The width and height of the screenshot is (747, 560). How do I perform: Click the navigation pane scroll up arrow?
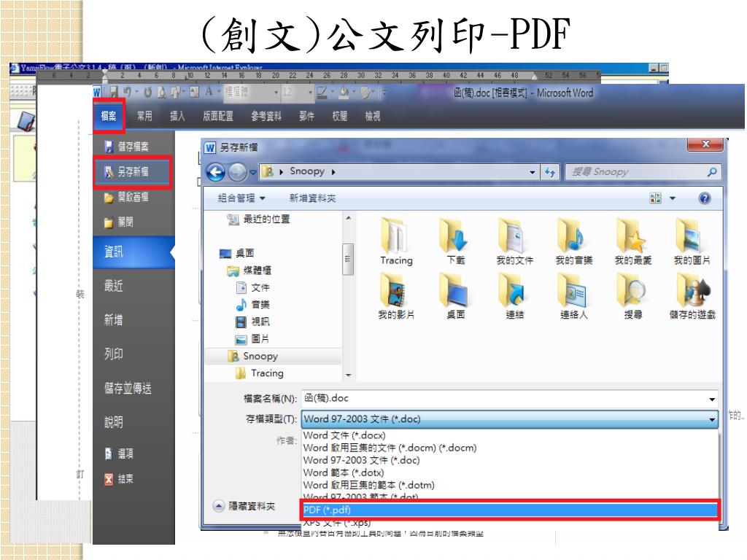348,218
